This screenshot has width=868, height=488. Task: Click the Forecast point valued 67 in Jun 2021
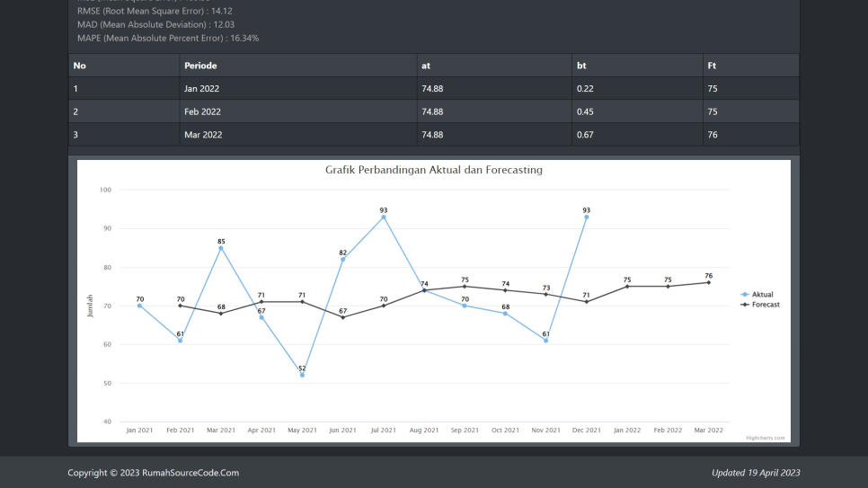pos(343,317)
